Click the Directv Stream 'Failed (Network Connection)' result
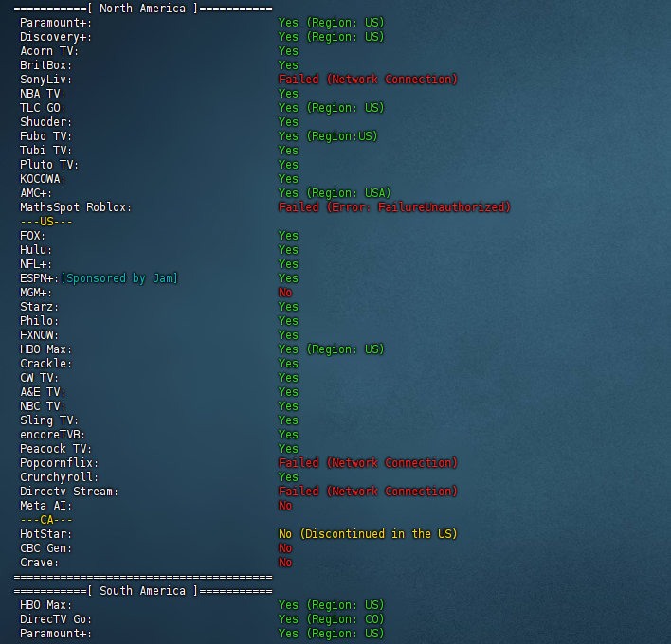Image resolution: width=671 pixels, height=644 pixels. [368, 491]
